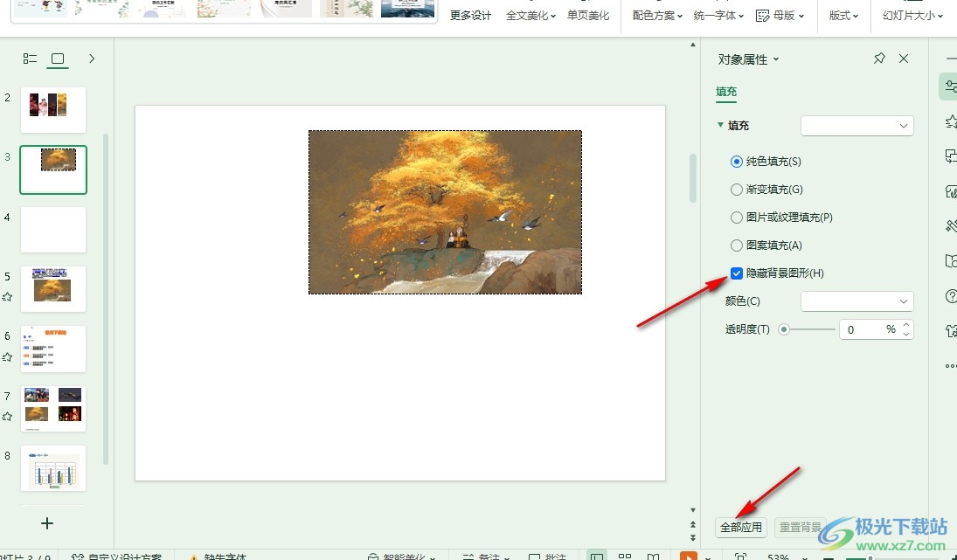This screenshot has height=560, width=957.
Task: Open 配色方案 dropdown
Action: point(657,16)
